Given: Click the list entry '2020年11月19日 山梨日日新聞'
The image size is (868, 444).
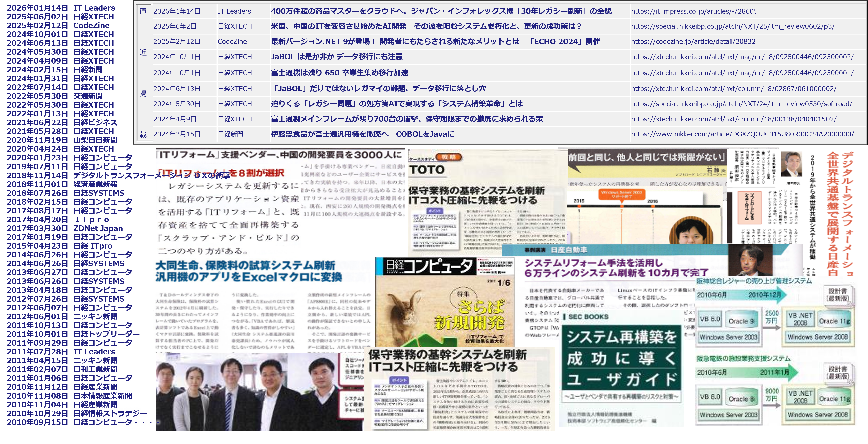Looking at the screenshot, I should coord(62,140).
